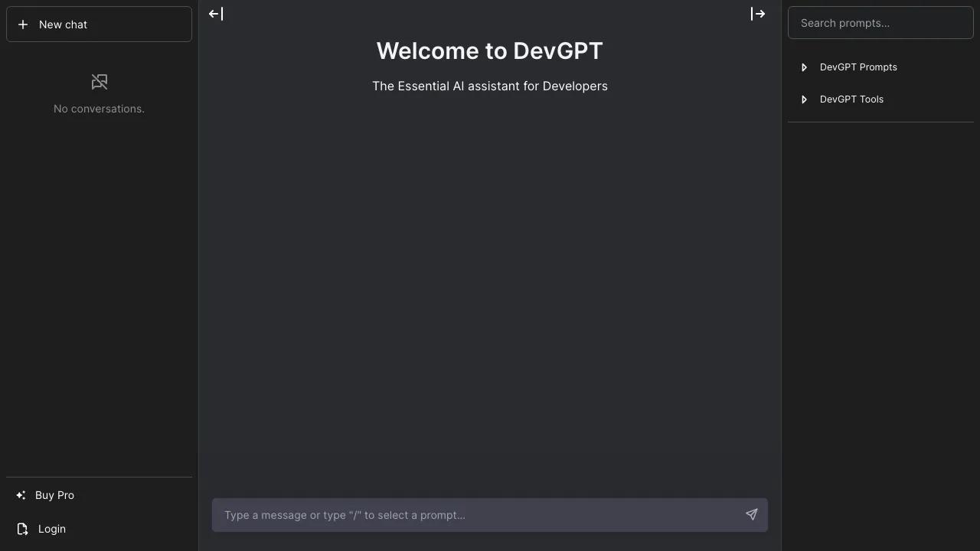
Task: Focus the Search prompts field
Action: (880, 23)
